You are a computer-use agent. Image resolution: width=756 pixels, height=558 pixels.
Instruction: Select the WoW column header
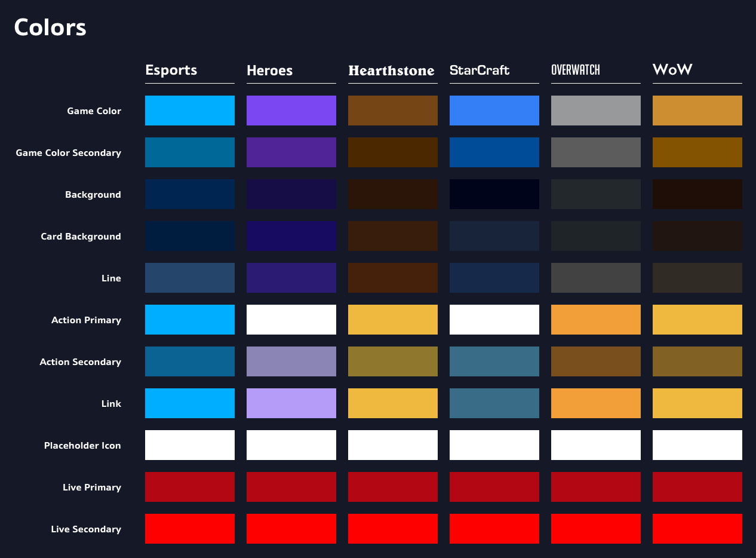(x=672, y=70)
